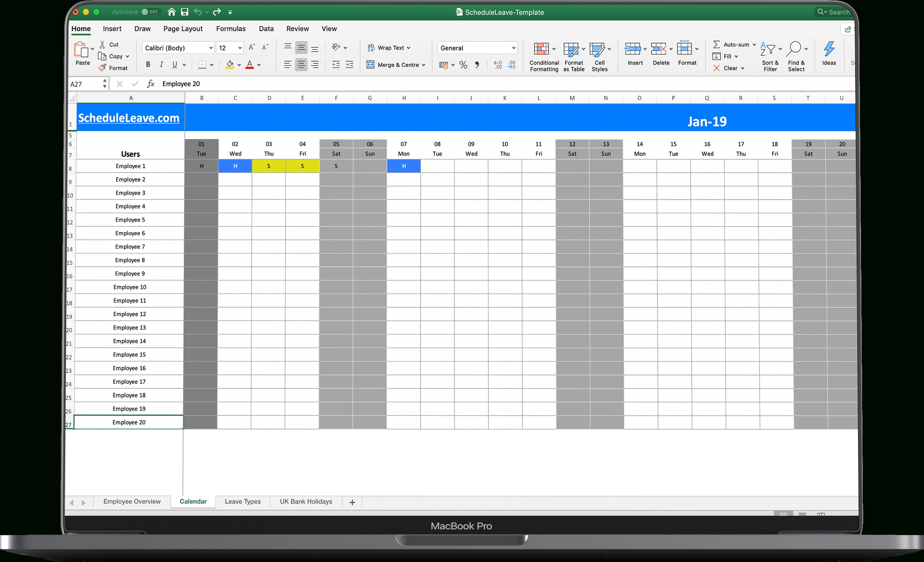This screenshot has height=562, width=924.
Task: Switch to the Employee Overview tab
Action: point(132,502)
